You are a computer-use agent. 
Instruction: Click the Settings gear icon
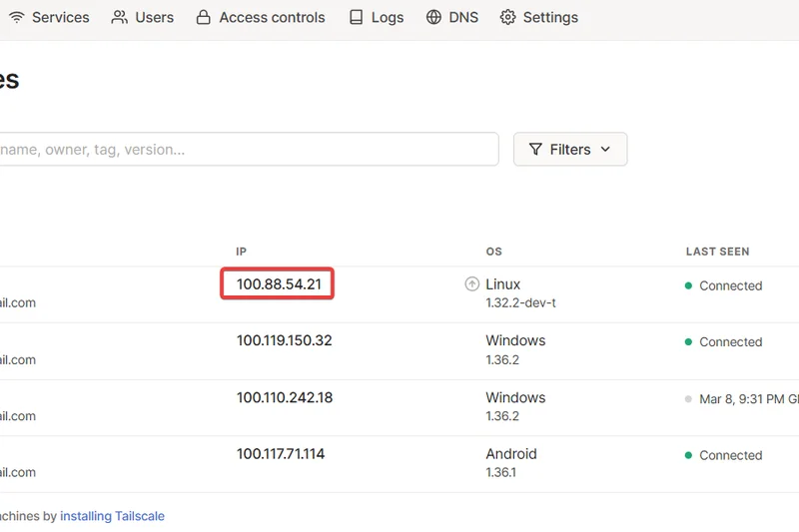click(507, 17)
